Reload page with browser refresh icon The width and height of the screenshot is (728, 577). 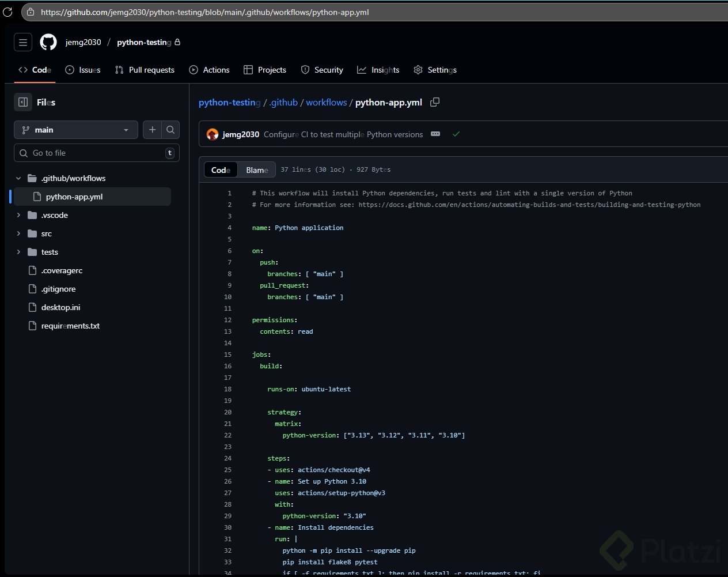pos(7,12)
